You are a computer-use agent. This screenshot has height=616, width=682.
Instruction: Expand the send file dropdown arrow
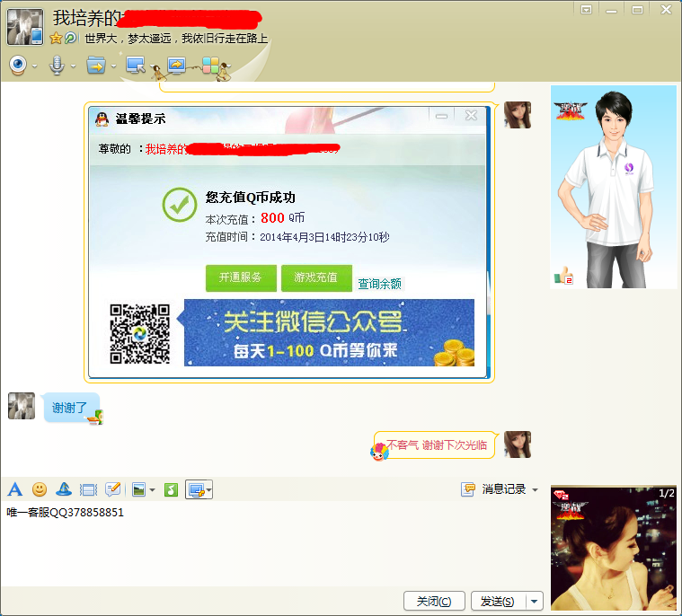pyautogui.click(x=113, y=66)
